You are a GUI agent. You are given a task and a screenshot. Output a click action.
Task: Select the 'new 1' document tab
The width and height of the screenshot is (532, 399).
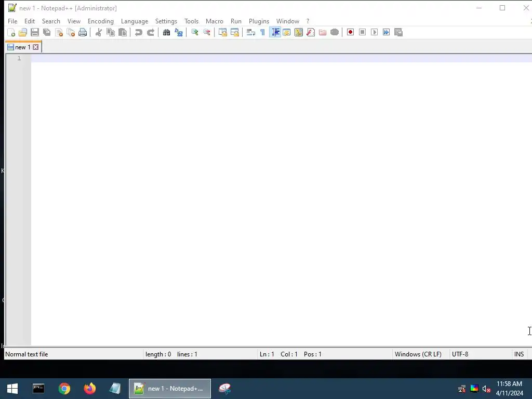22,47
